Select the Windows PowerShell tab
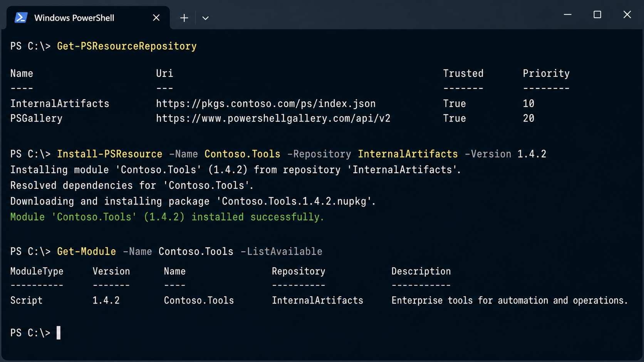The height and width of the screenshot is (362, 644). coord(88,18)
